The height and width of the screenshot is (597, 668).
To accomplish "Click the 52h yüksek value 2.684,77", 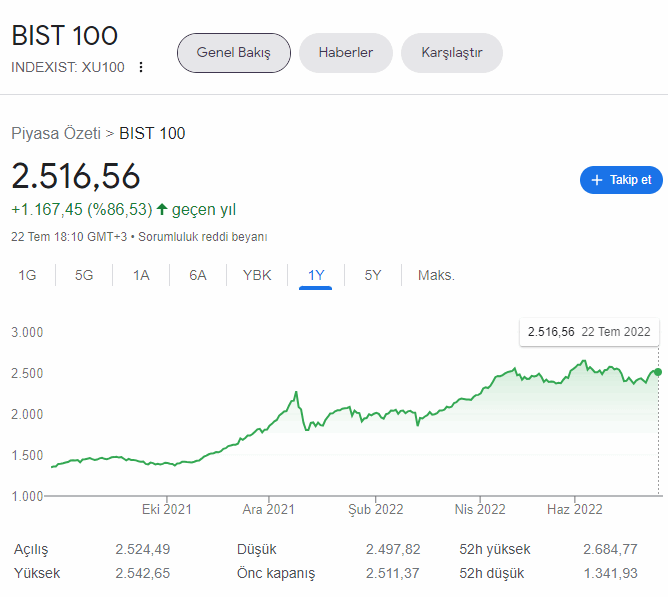I will (x=610, y=549).
